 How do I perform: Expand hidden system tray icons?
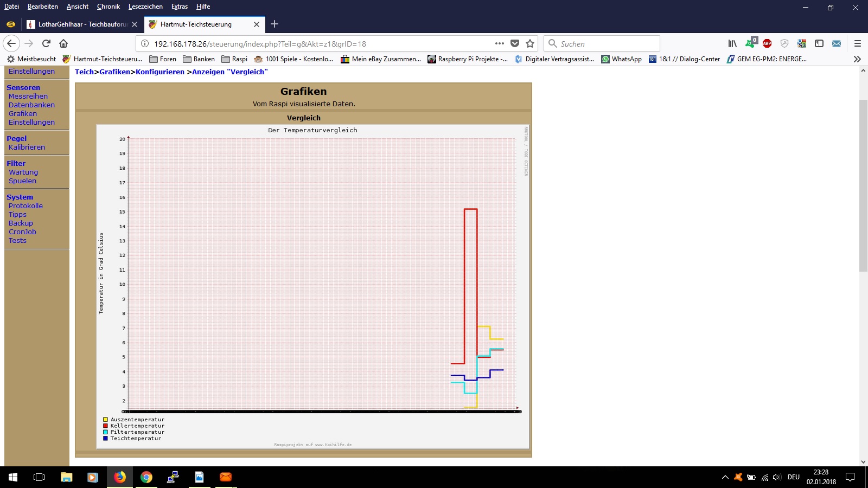725,477
